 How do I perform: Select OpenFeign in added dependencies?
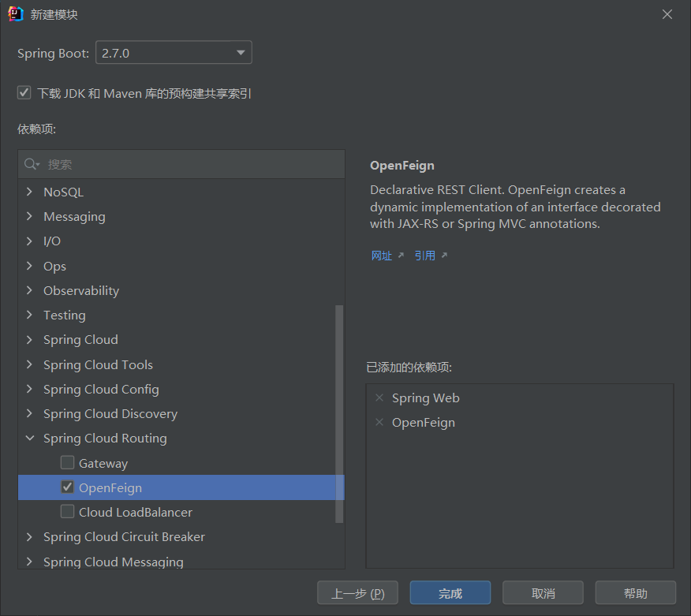pyautogui.click(x=424, y=423)
